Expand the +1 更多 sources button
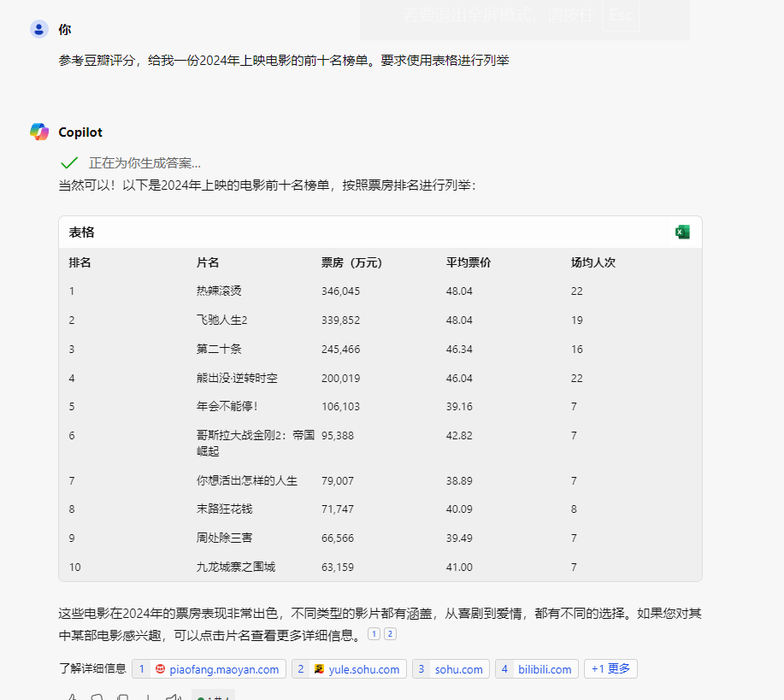This screenshot has width=784, height=700. [610, 669]
